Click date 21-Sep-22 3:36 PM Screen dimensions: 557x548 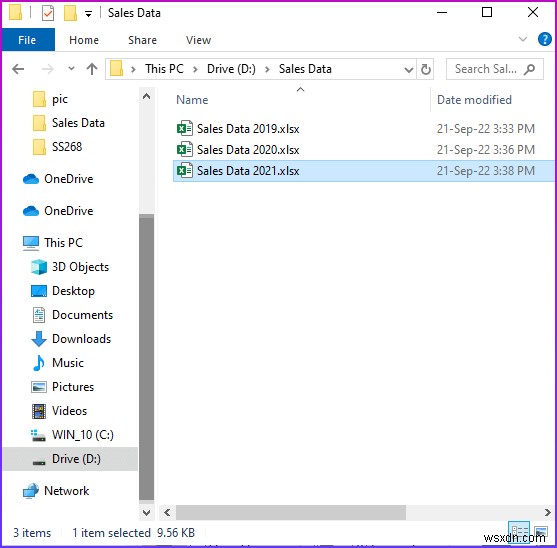pyautogui.click(x=486, y=150)
